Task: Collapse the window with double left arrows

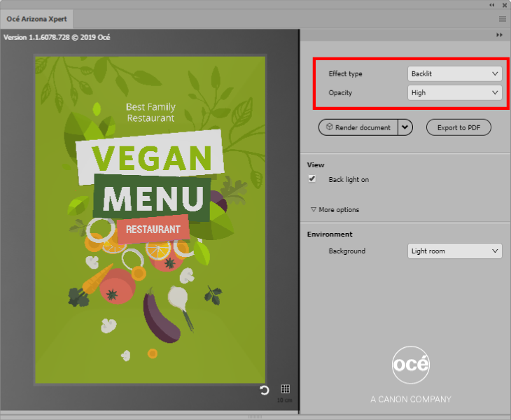Action: pyautogui.click(x=492, y=5)
